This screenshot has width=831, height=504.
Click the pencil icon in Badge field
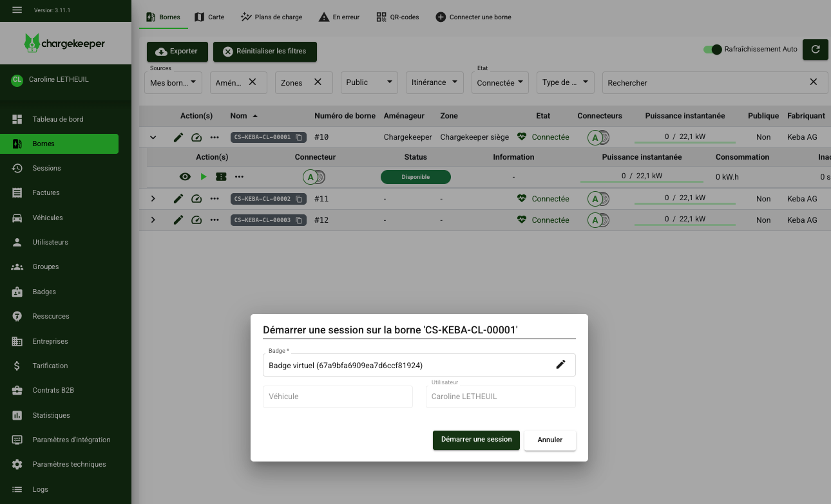[560, 365]
